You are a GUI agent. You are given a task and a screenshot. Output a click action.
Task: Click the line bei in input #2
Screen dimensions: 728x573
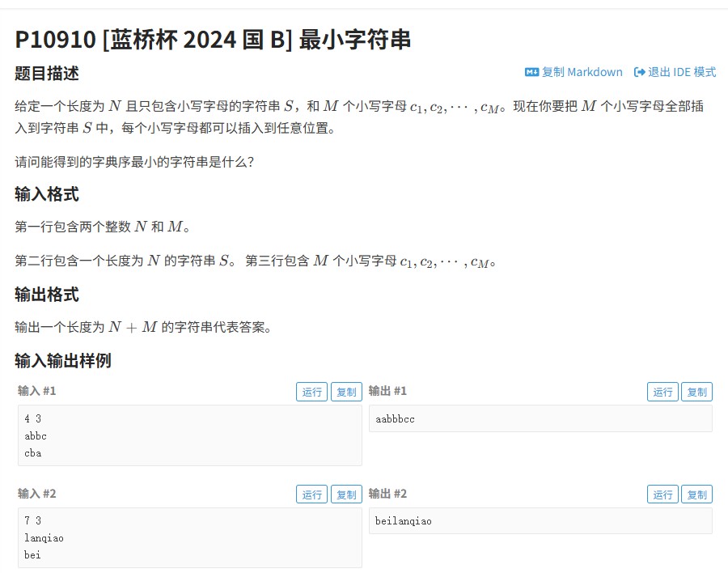click(x=32, y=555)
